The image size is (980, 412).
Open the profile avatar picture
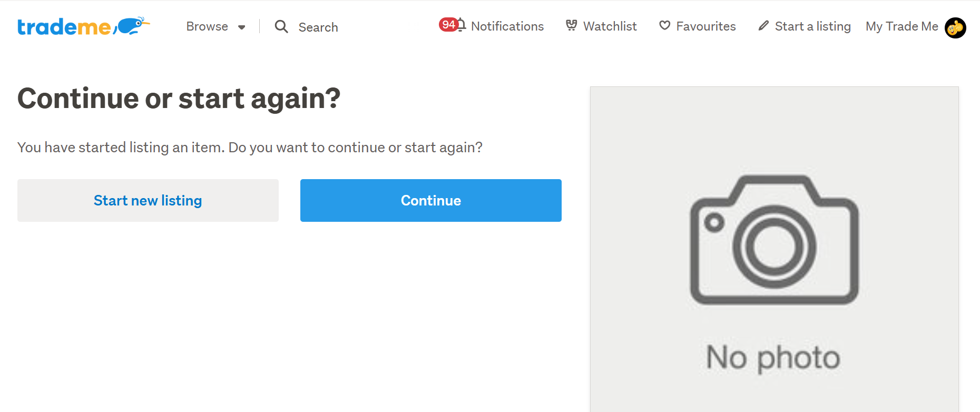955,27
